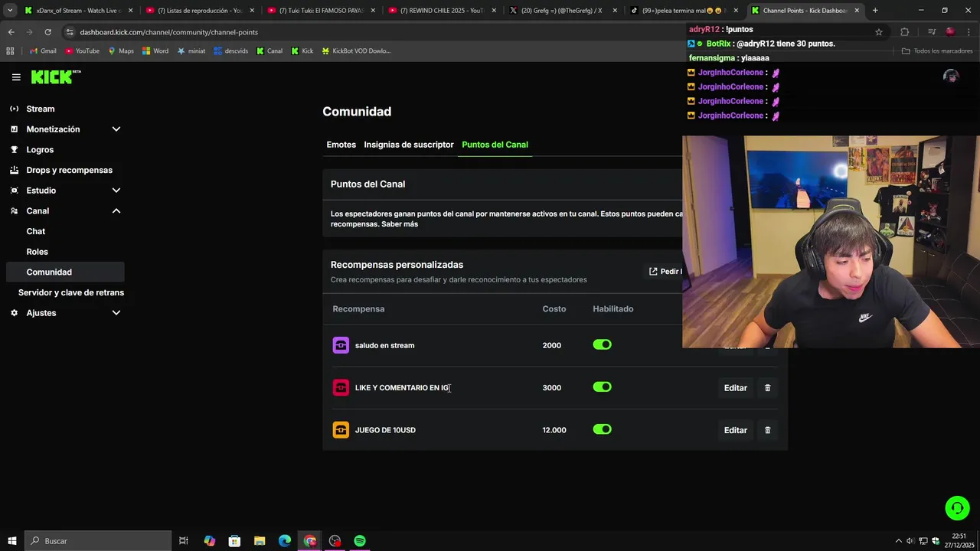Switch to the Grefg X browser tab

click(563, 11)
